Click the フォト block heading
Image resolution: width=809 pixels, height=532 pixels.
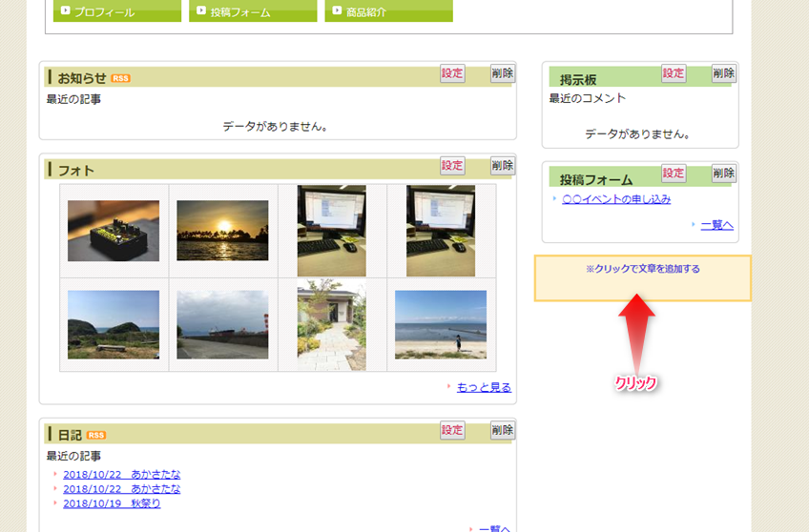pos(76,171)
